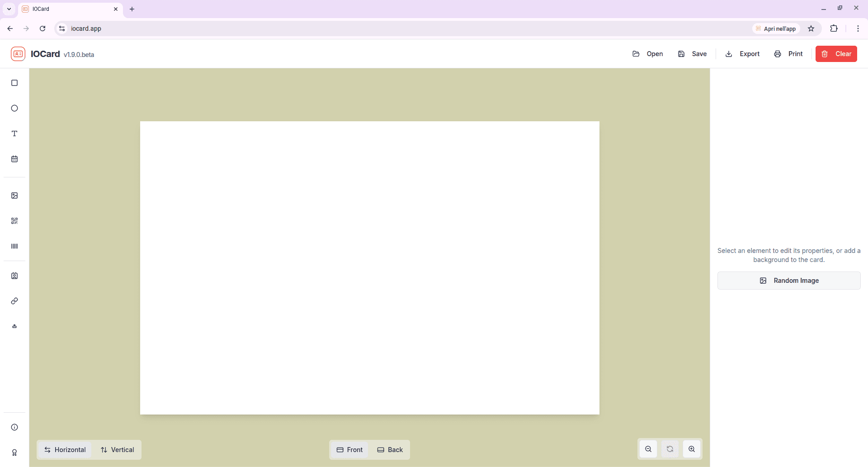868x467 pixels.
Task: Show the Back side of card
Action: (x=390, y=450)
